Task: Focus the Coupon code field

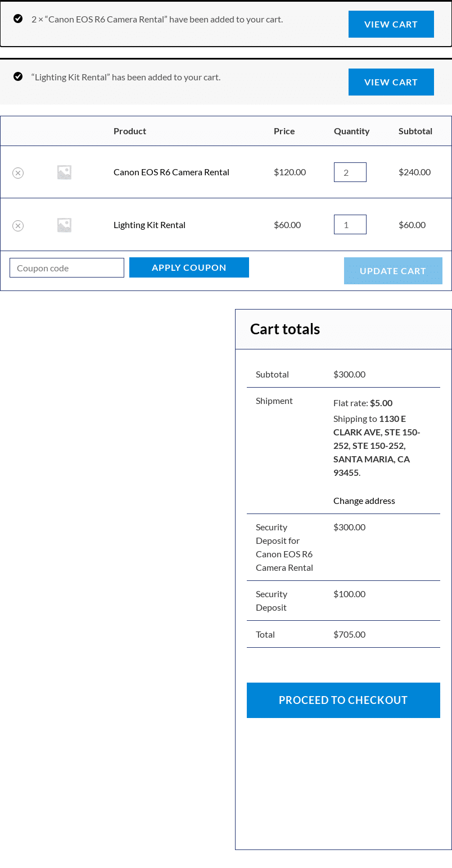Action: 67,267
